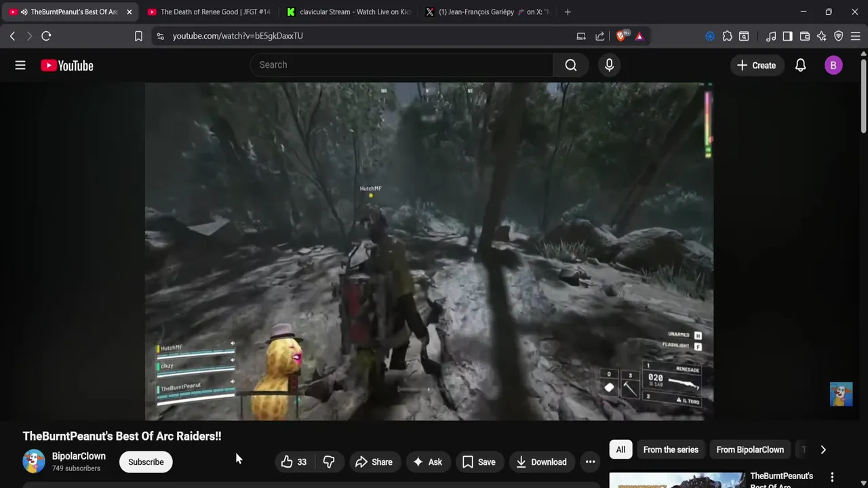Dislike the video with thumbs down

pos(329,462)
